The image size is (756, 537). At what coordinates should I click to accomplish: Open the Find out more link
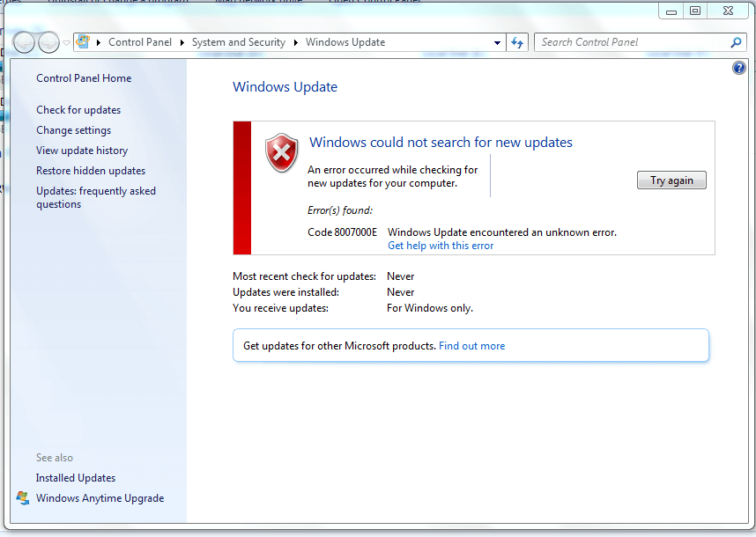471,346
